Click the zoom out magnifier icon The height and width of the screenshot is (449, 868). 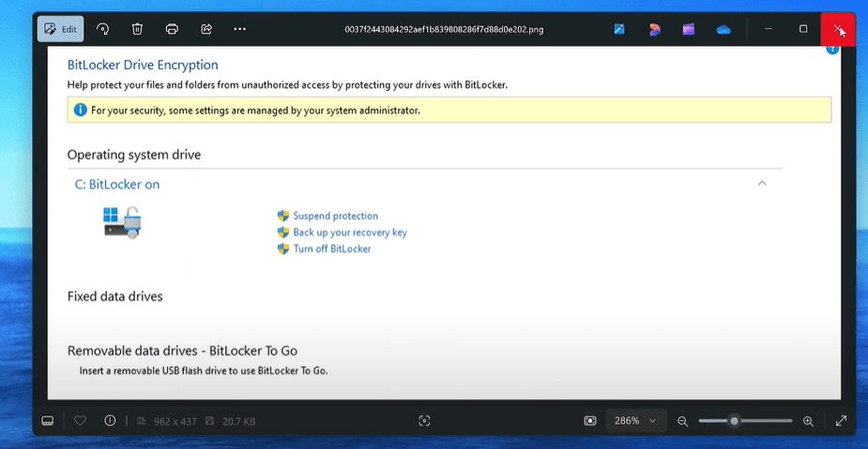pos(682,421)
